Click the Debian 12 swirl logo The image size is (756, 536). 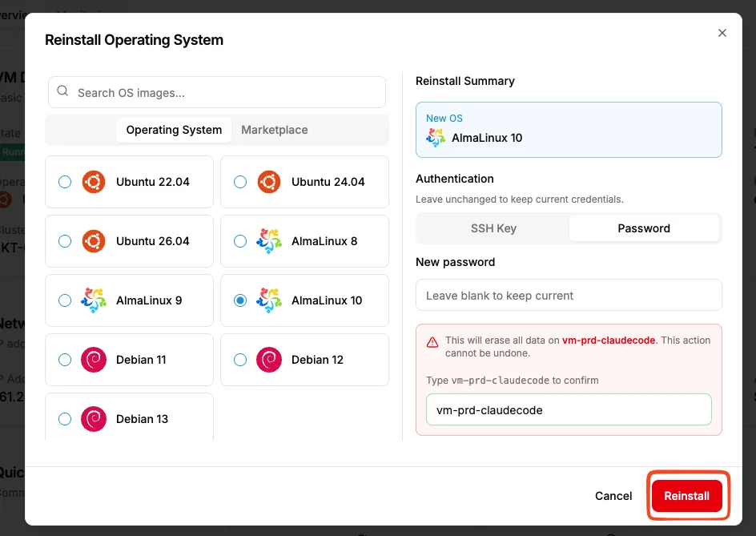269,360
